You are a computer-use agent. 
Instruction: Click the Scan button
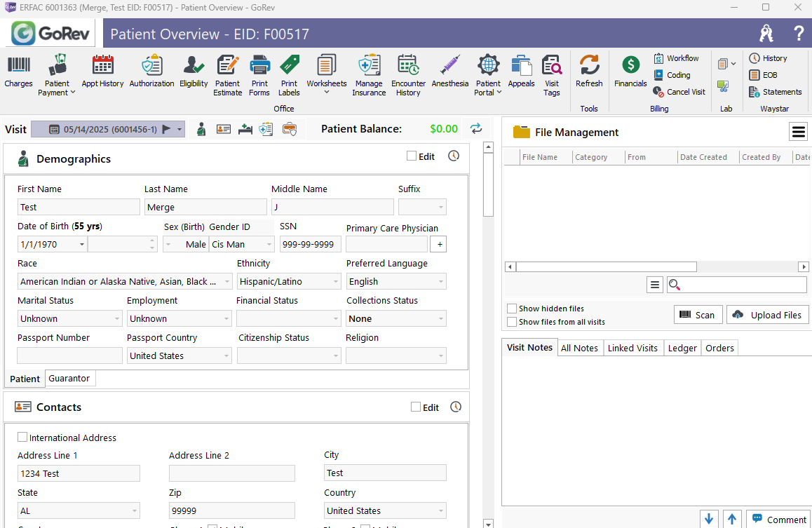tap(698, 315)
